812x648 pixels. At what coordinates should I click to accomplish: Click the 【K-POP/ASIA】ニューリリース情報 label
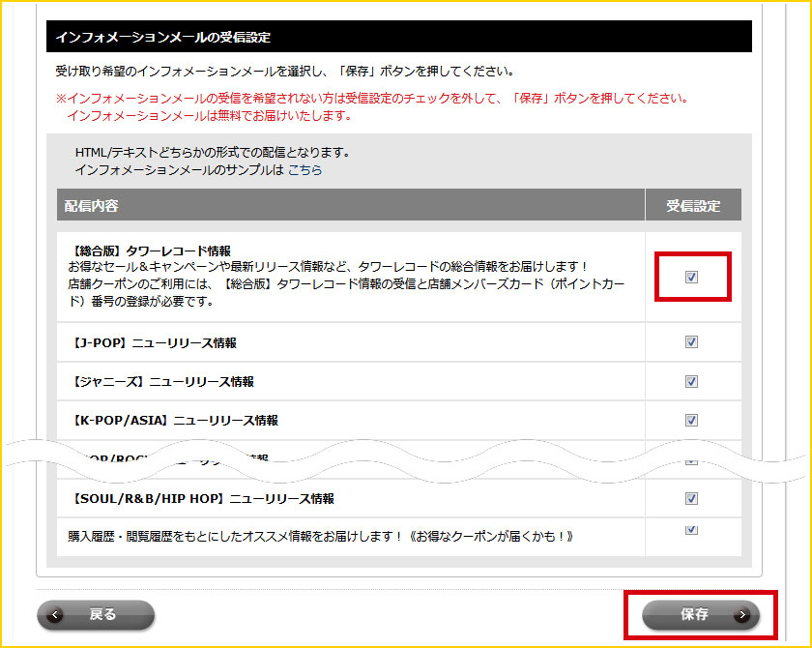(x=173, y=421)
